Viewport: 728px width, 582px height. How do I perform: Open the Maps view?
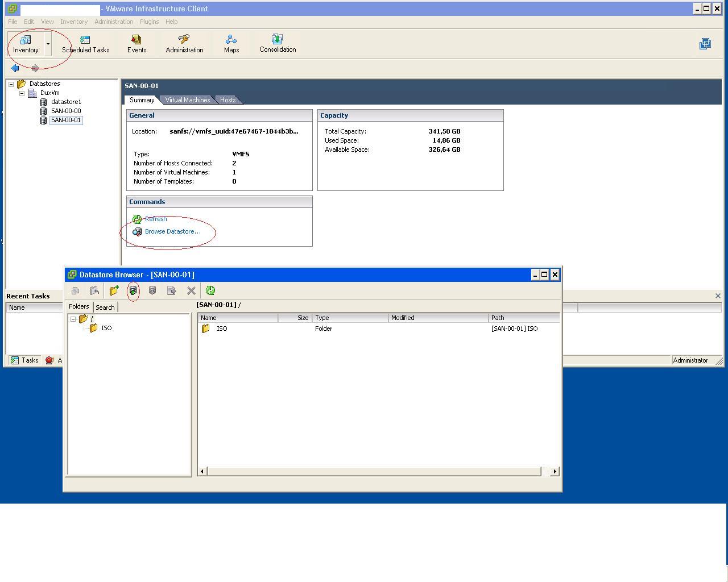[x=231, y=44]
